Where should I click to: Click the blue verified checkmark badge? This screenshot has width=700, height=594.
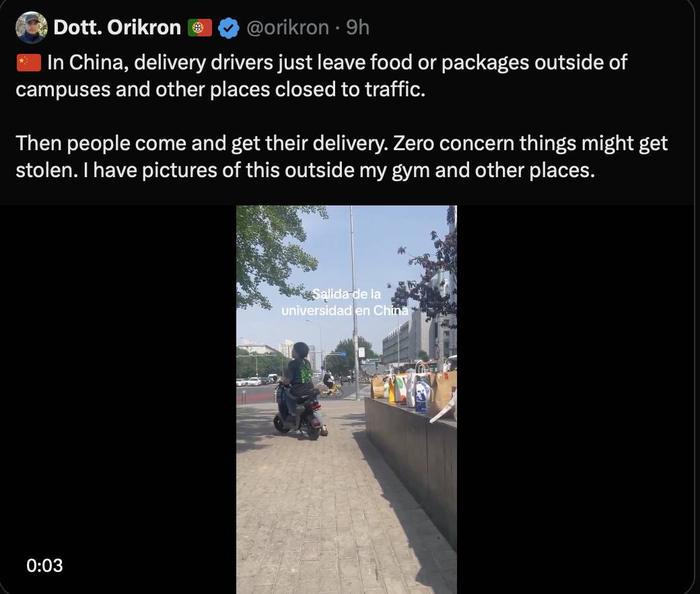pos(229,28)
